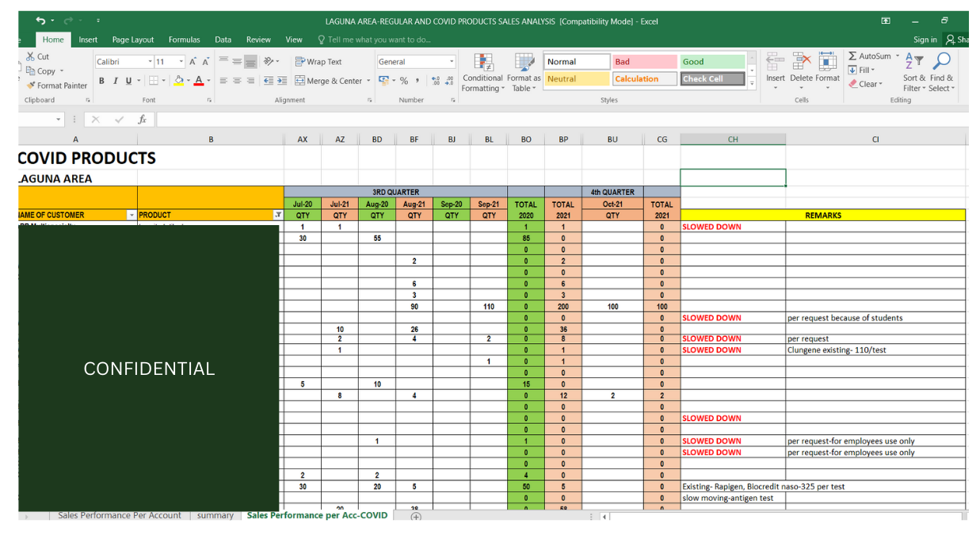Apply the Good cell style
980x535 pixels.
point(711,62)
